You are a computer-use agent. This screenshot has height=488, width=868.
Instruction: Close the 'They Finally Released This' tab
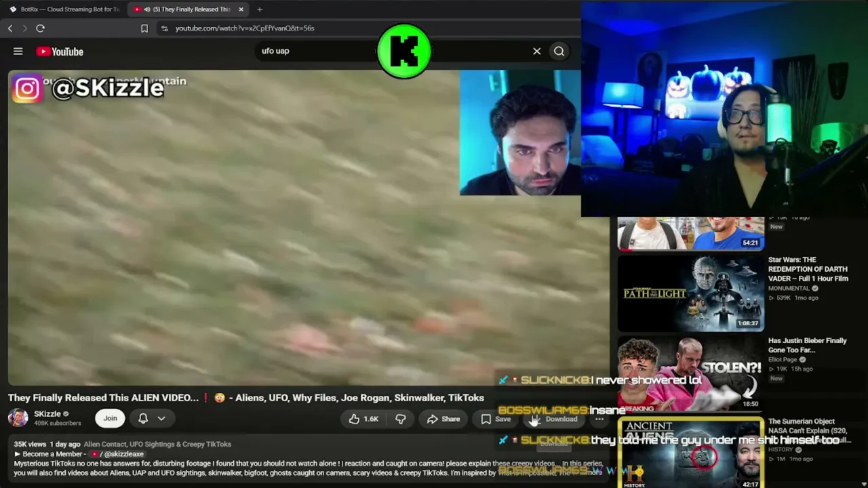coord(241,9)
